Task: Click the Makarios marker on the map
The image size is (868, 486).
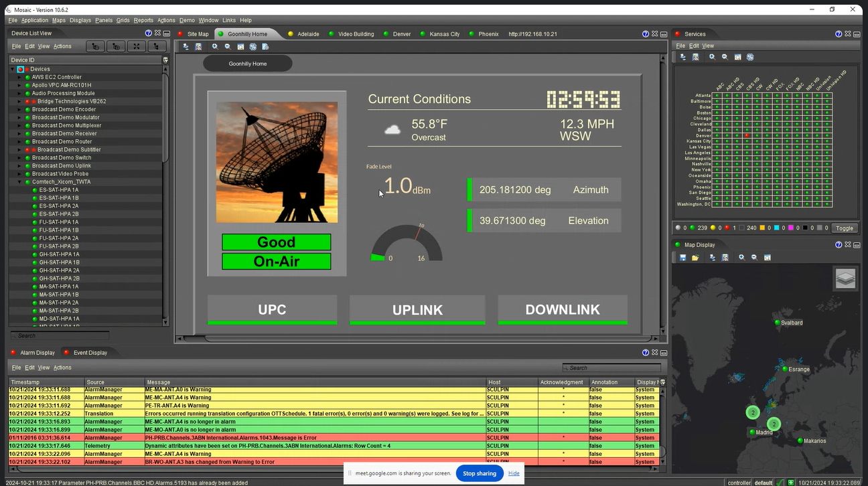Action: (x=800, y=440)
